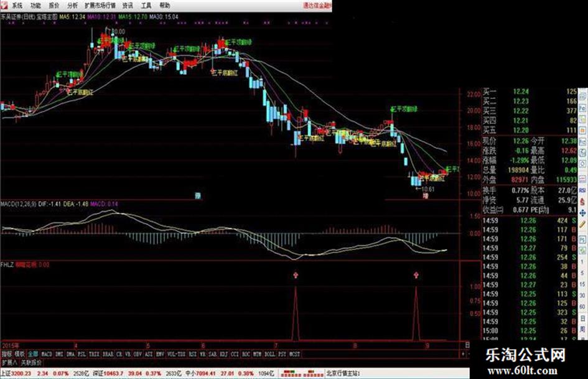The width and height of the screenshot is (588, 379).
Task: Click the first red up-arrow signal marker
Action: (296, 276)
